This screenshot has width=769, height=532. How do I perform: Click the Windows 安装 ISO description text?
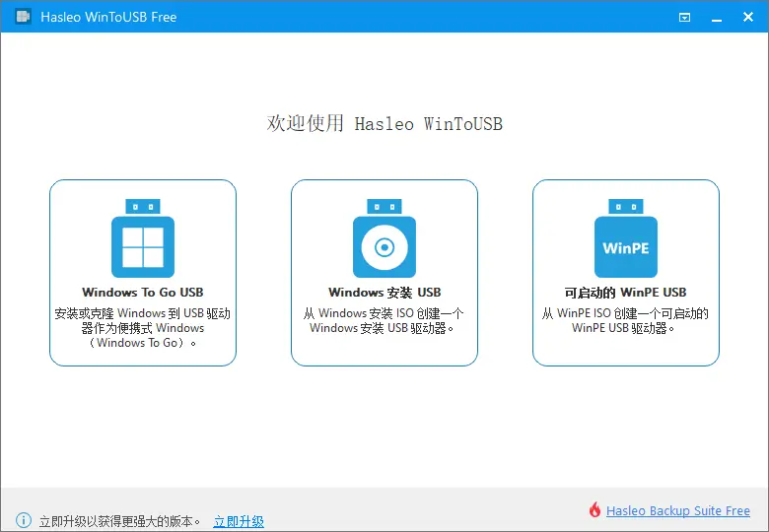pyautogui.click(x=384, y=321)
